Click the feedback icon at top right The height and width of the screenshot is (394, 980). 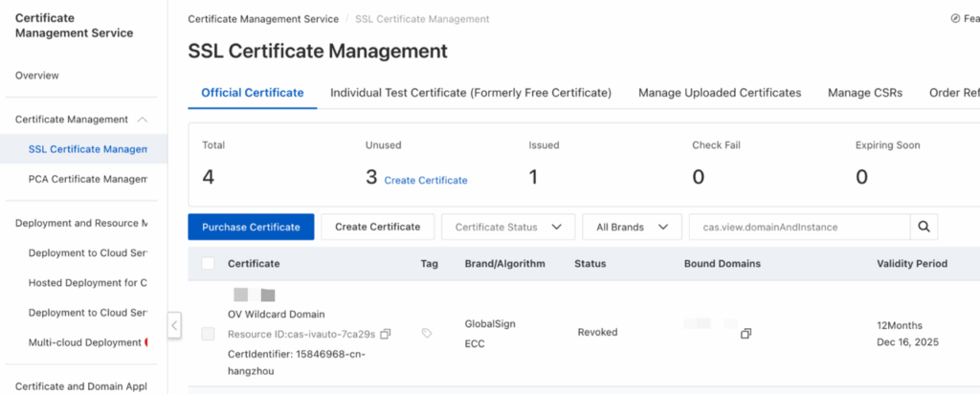(954, 18)
